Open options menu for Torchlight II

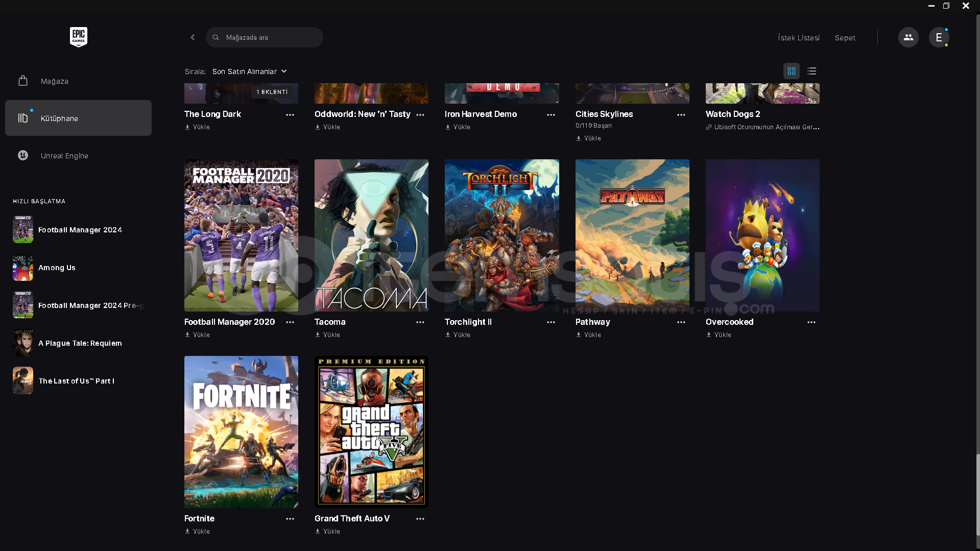(x=551, y=322)
